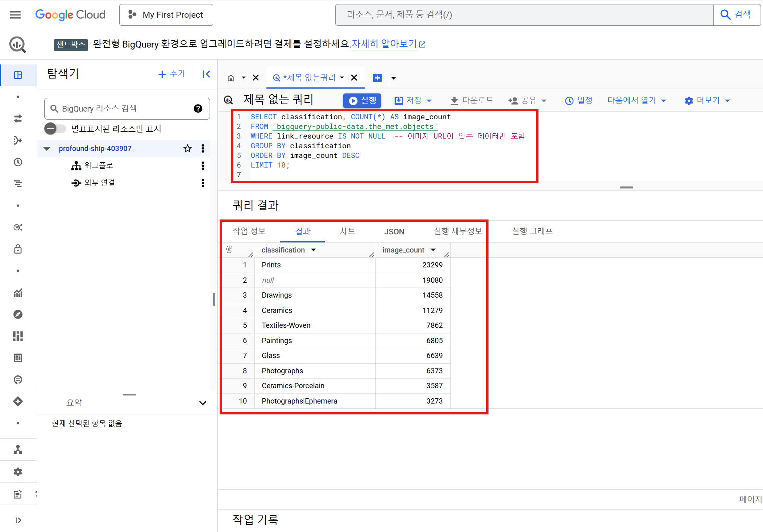Screen dimensions: 763x532
Task: Click the Google Cloud search field
Action: [x=524, y=15]
